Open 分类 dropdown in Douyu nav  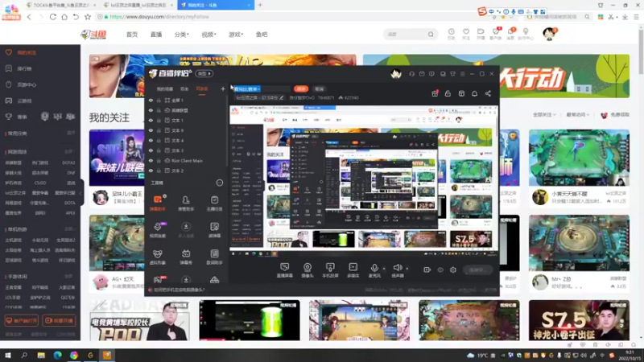tap(182, 35)
